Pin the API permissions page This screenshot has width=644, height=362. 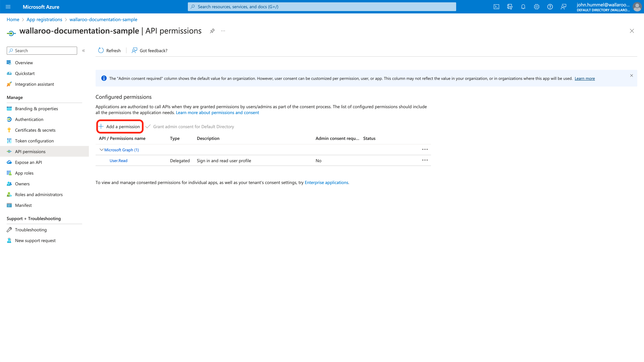[x=212, y=31]
